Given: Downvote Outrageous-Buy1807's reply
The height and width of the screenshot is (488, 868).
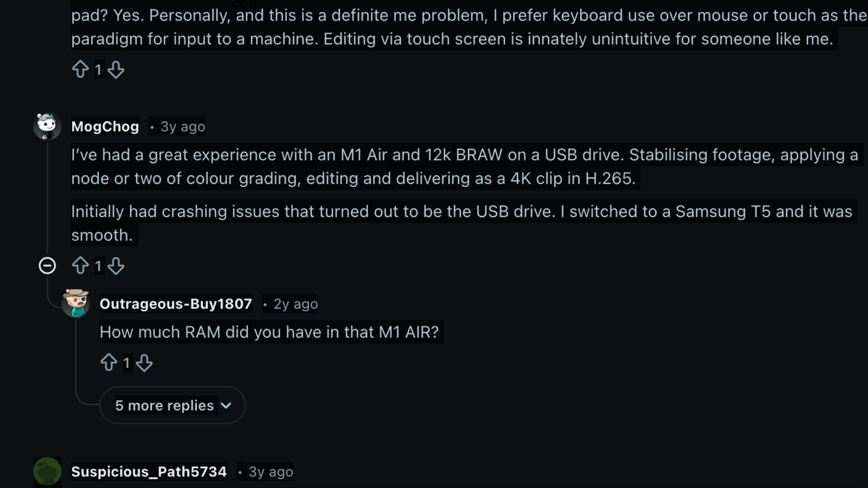Looking at the screenshot, I should pos(145,363).
